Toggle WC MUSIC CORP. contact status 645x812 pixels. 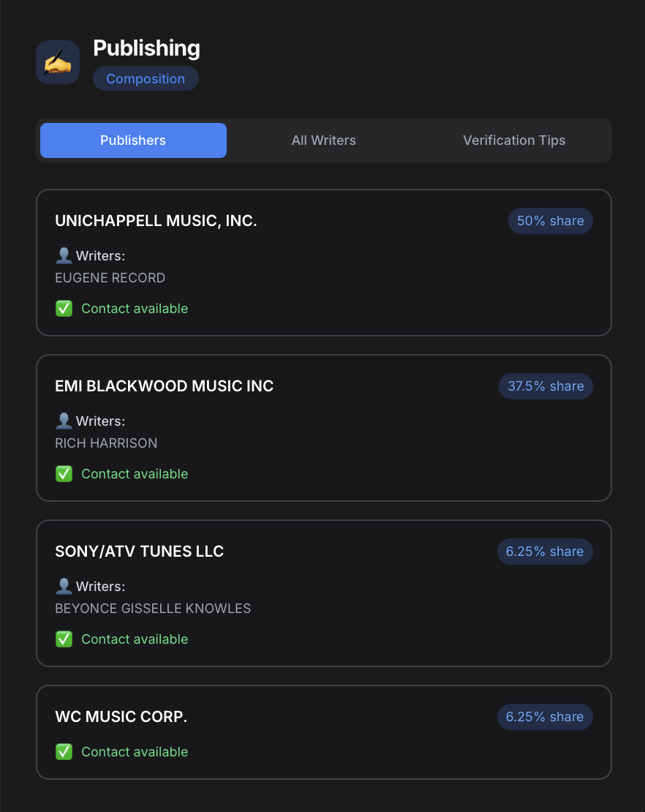[121, 751]
